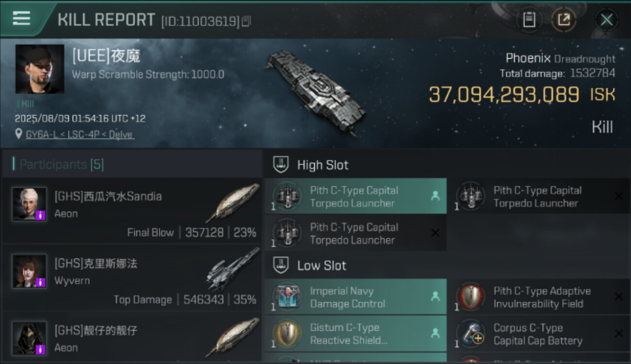The height and width of the screenshot is (364, 631).
Task: Copy the kill report ID
Action: (247, 21)
